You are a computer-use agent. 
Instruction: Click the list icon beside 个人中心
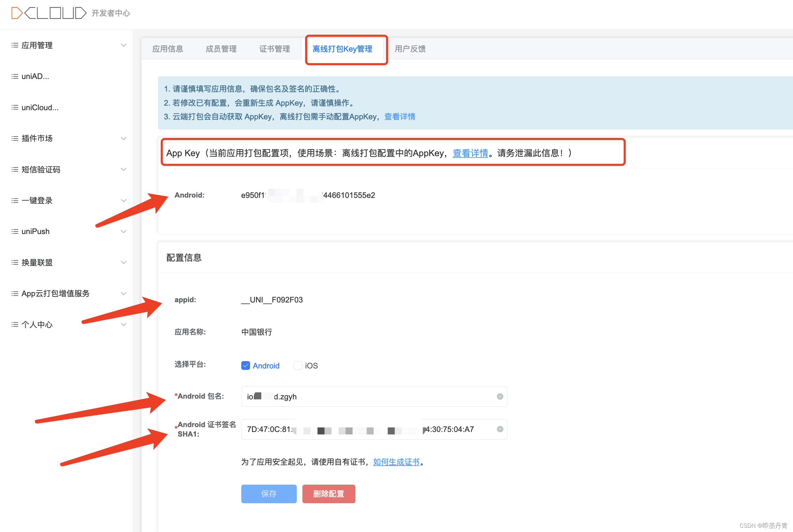[x=15, y=325]
